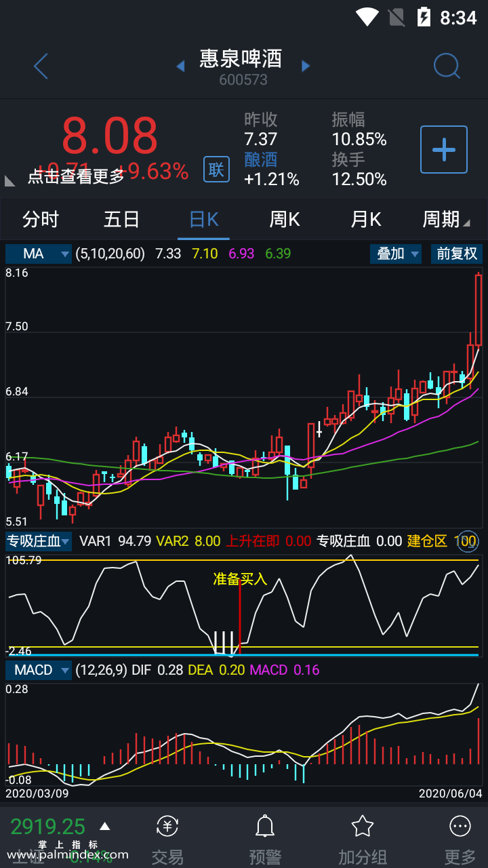Viewport: 488px width, 868px height.
Task: Tap the MA5 value 7.33
Action: [x=168, y=254]
